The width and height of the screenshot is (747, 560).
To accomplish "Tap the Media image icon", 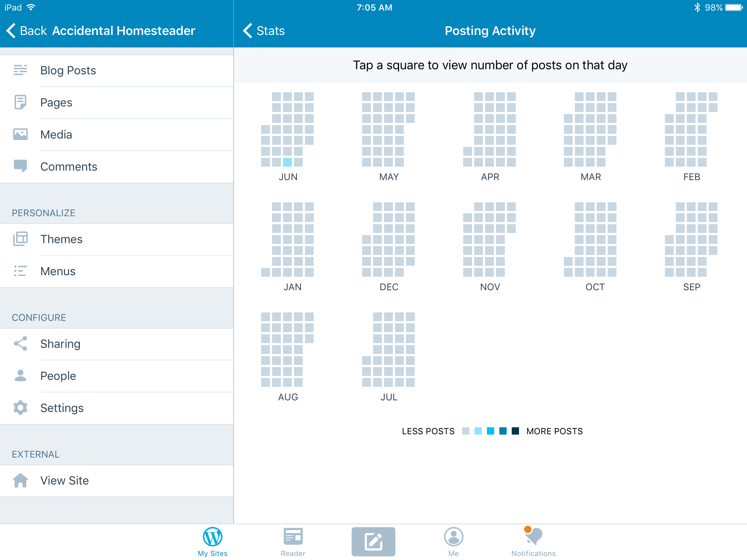I will click(20, 134).
